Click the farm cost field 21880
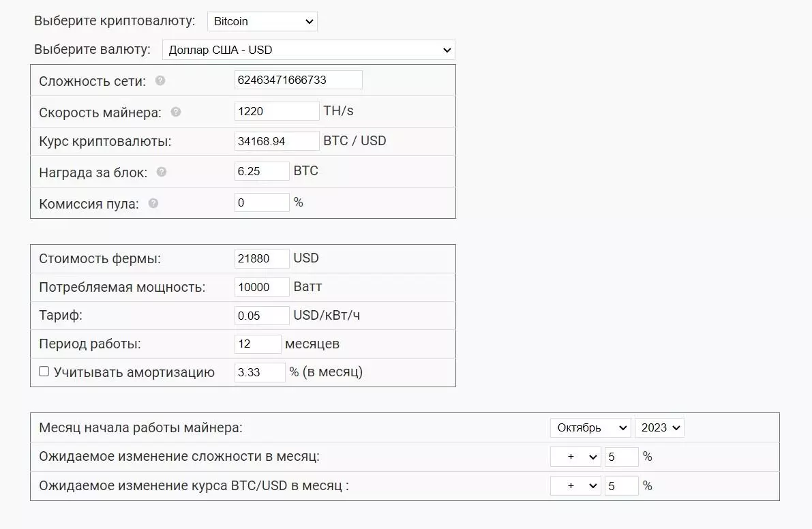 pyautogui.click(x=262, y=258)
